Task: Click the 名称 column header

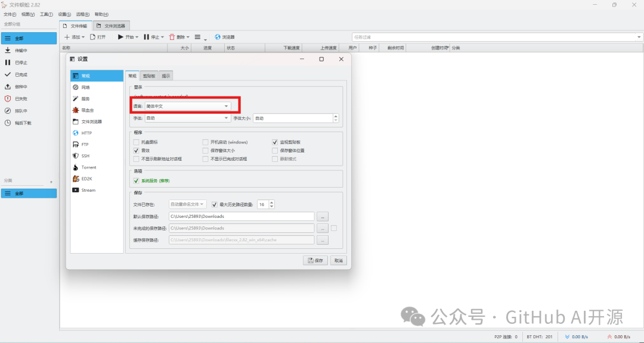Action: click(x=113, y=48)
